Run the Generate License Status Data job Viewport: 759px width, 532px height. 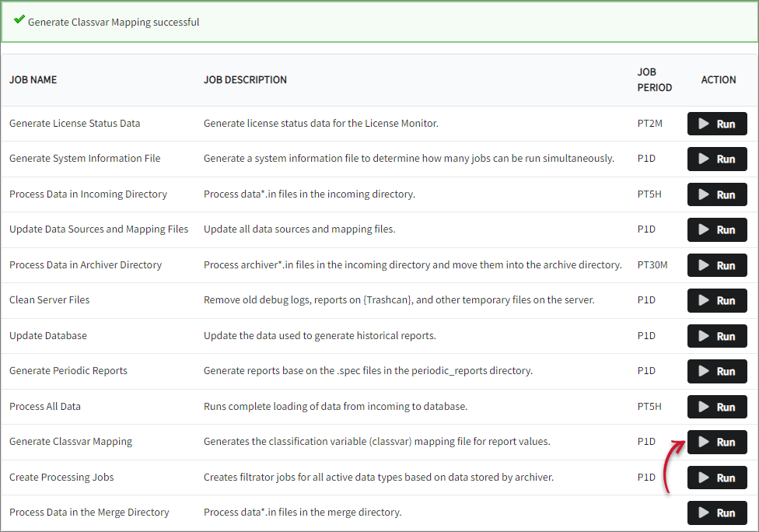(716, 124)
